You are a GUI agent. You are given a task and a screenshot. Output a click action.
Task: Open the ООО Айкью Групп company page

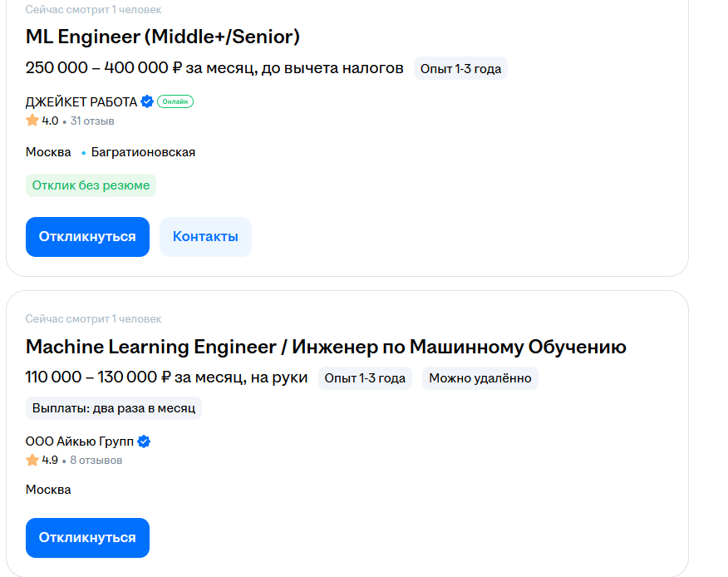pos(80,441)
